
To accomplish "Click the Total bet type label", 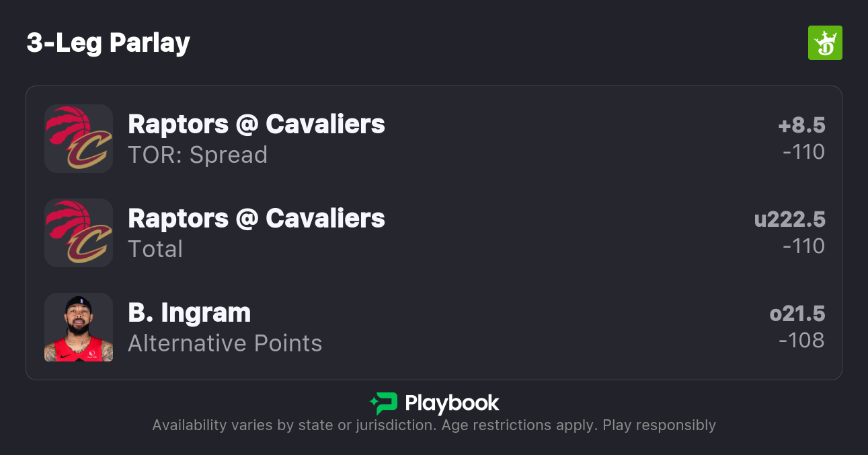I will coord(155,249).
